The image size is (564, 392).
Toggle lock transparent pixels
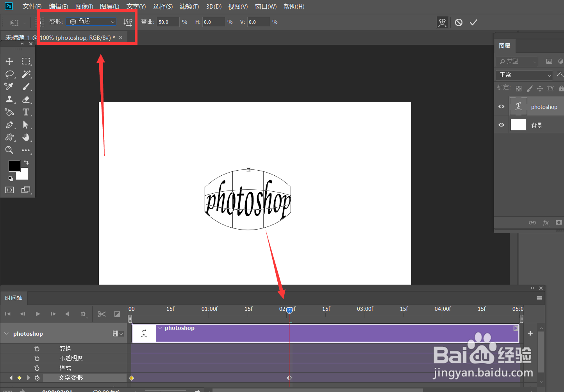click(519, 89)
